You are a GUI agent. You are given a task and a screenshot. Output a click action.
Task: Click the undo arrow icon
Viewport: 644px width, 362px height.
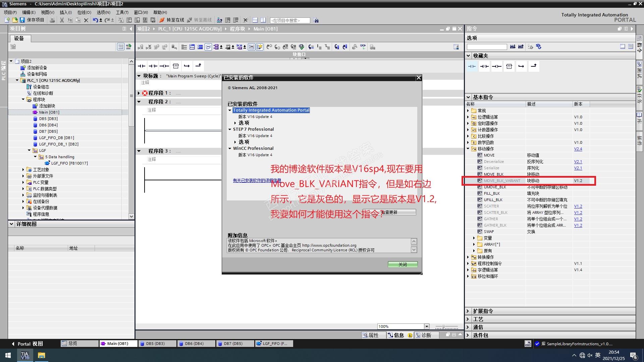coord(95,20)
